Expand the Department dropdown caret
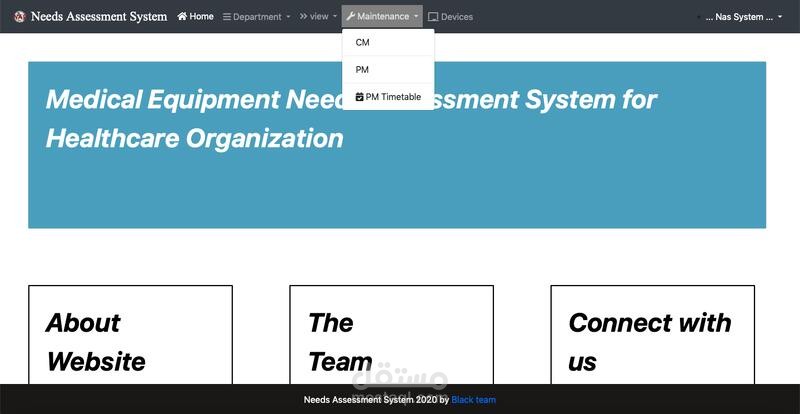This screenshot has width=800, height=414. pos(288,17)
